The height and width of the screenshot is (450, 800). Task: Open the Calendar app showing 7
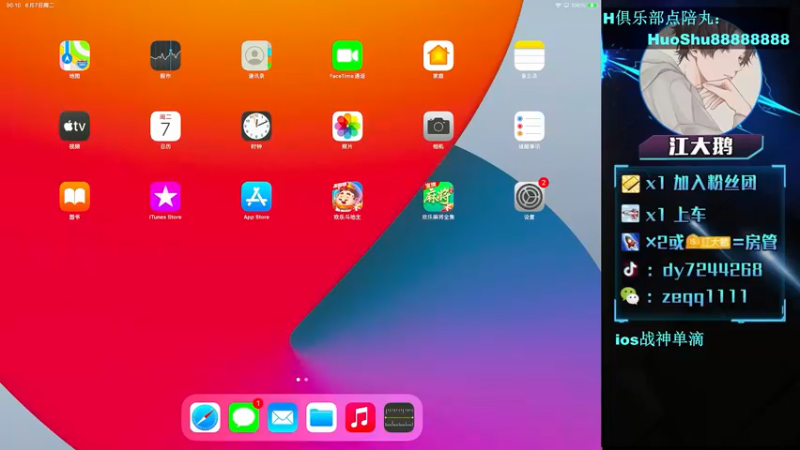[165, 126]
